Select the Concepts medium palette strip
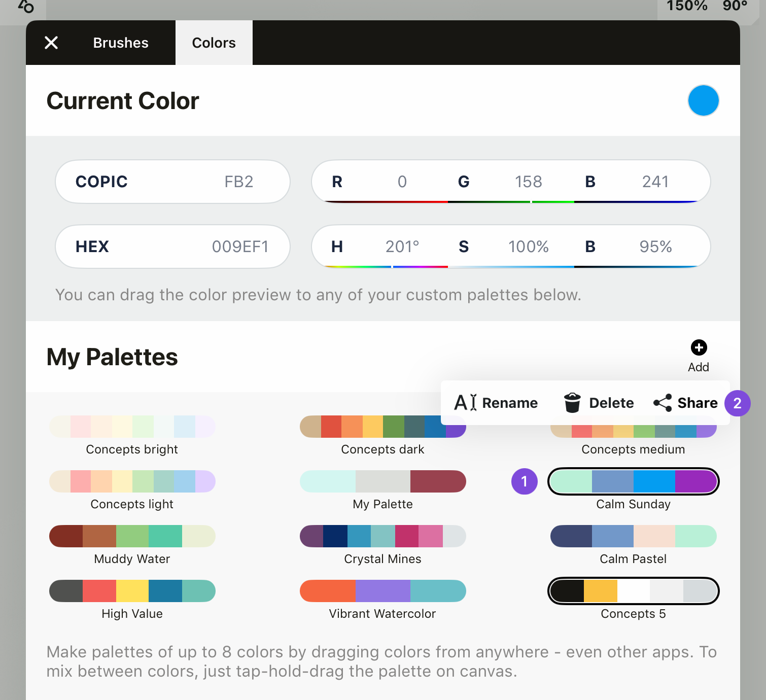766x700 pixels. pyautogui.click(x=634, y=431)
